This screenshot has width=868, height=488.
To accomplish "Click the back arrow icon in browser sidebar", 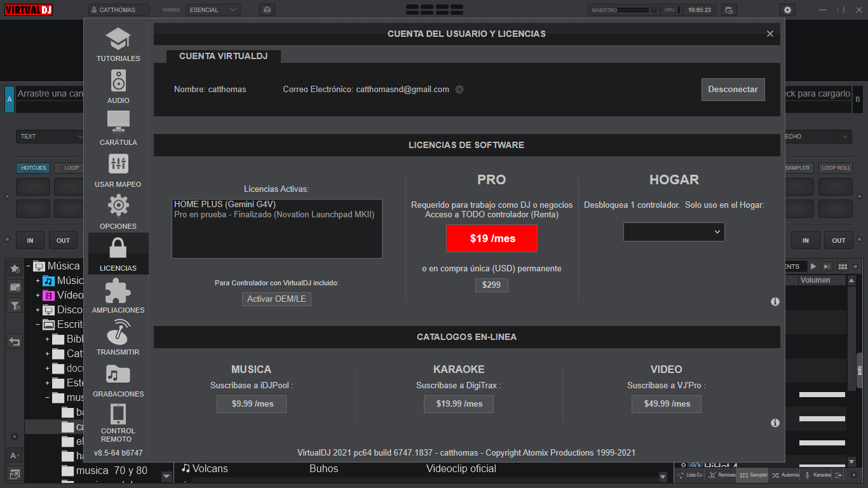I will coord(15,342).
